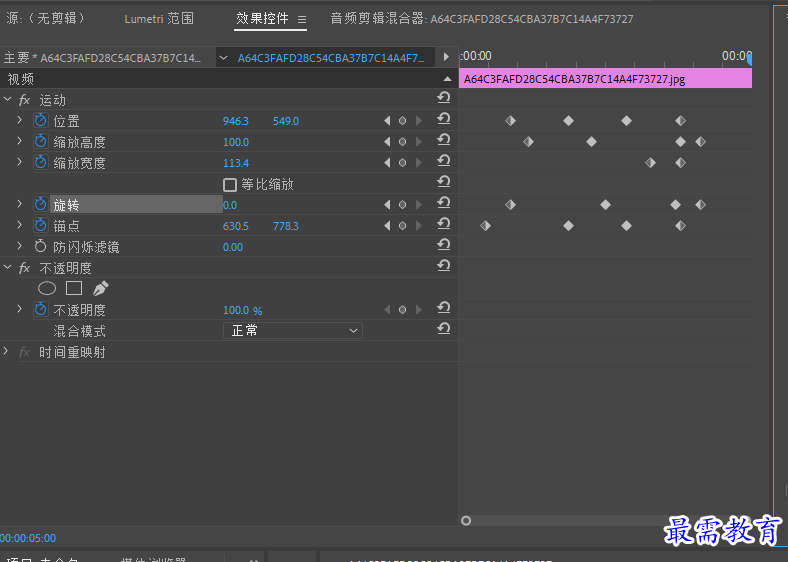The width and height of the screenshot is (788, 562).
Task: Switch to the 源:(无剪辑) tab
Action: 46,19
